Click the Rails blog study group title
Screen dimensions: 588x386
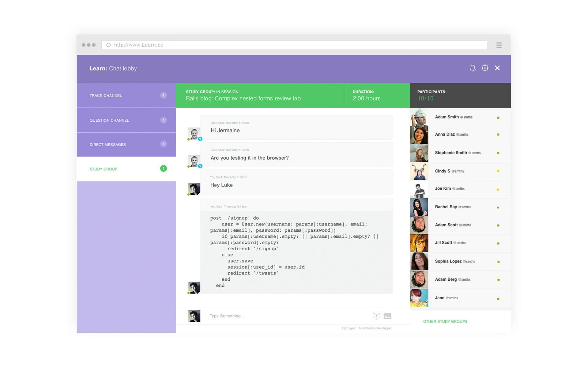(x=243, y=98)
